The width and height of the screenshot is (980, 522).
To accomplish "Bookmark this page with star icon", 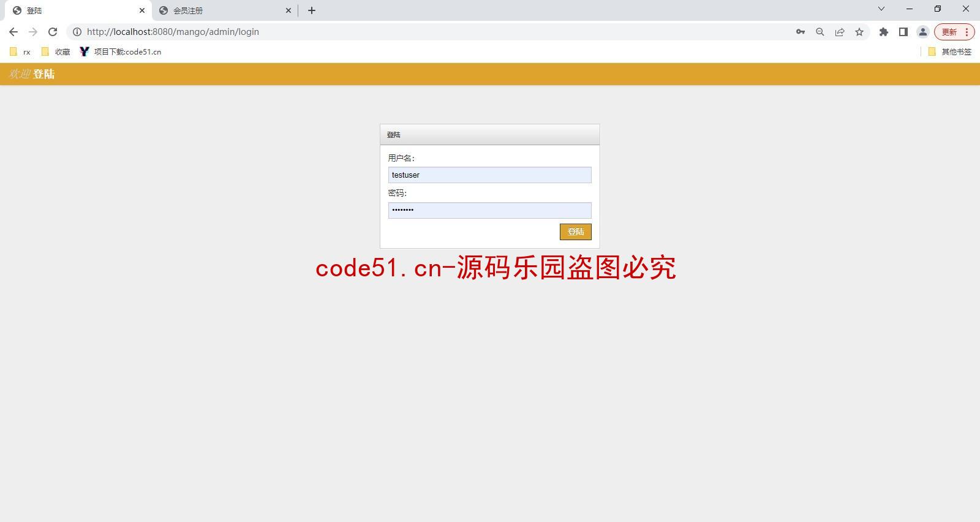I will 859,32.
